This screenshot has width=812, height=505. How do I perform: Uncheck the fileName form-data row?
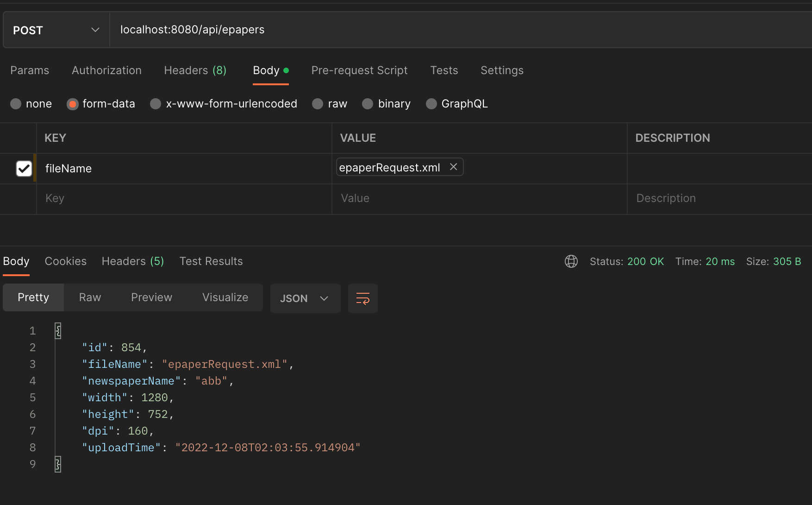[x=24, y=168]
